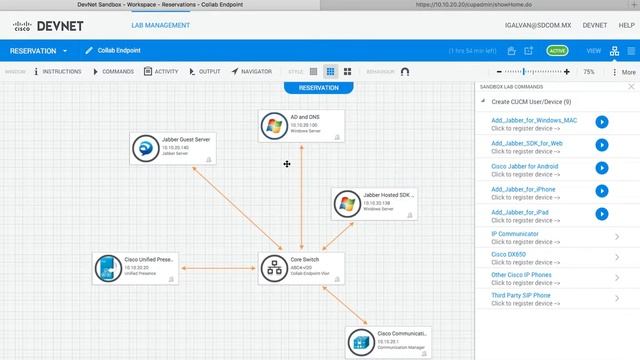Click the Third Party SIP Phone link
640x360 pixels.
tap(521, 295)
